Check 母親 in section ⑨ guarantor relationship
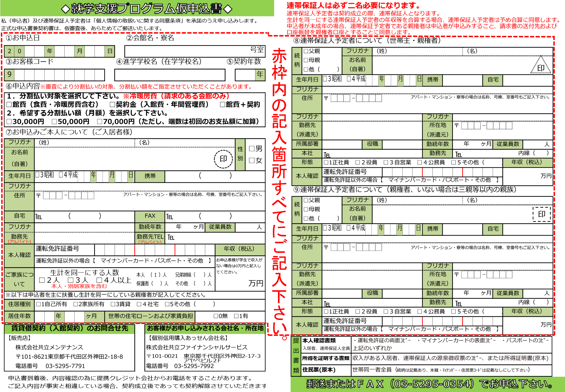 click(306, 209)
